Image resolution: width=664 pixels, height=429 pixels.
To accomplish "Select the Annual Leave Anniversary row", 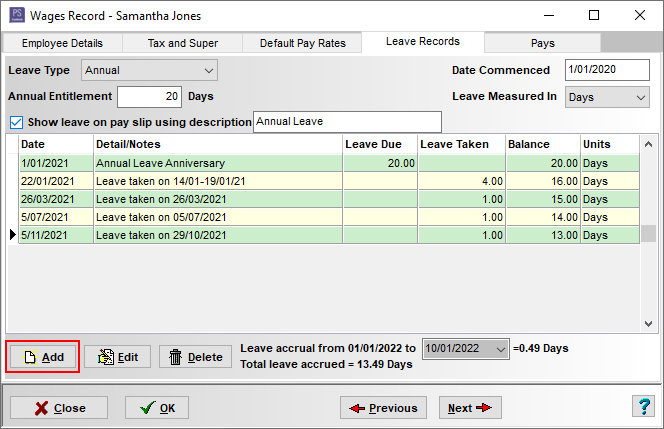I will pos(218,163).
